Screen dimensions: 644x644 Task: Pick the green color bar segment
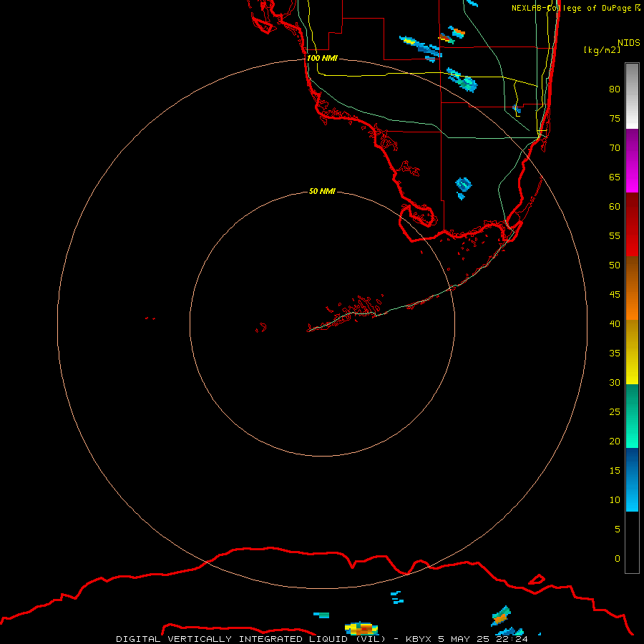pyautogui.click(x=632, y=416)
